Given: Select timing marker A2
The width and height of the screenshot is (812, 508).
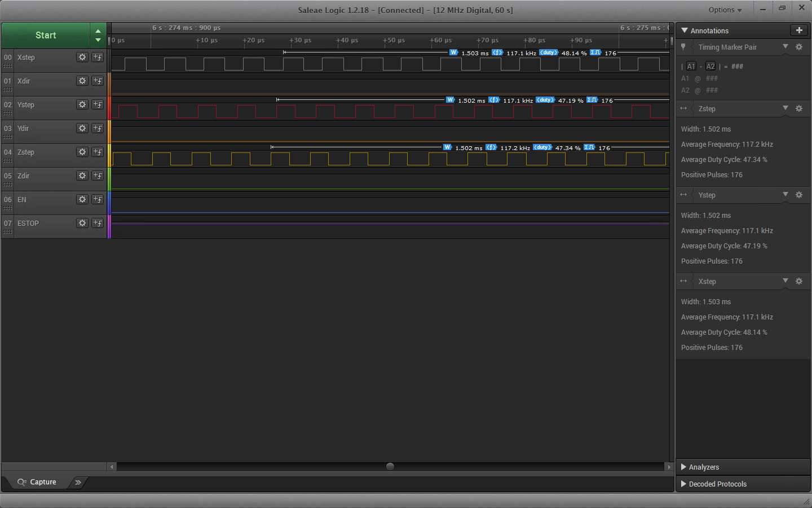Looking at the screenshot, I should (710, 67).
